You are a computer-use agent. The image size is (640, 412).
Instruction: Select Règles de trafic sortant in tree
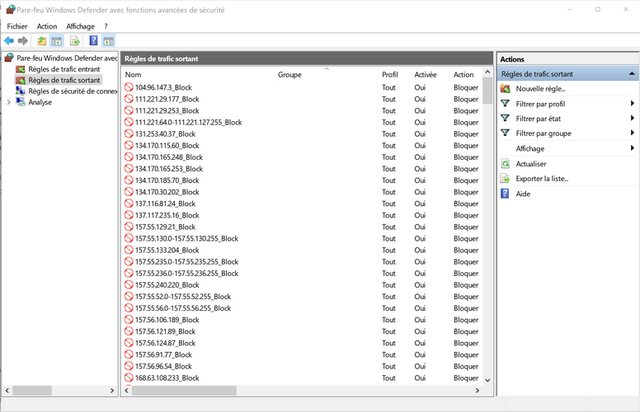(x=64, y=80)
